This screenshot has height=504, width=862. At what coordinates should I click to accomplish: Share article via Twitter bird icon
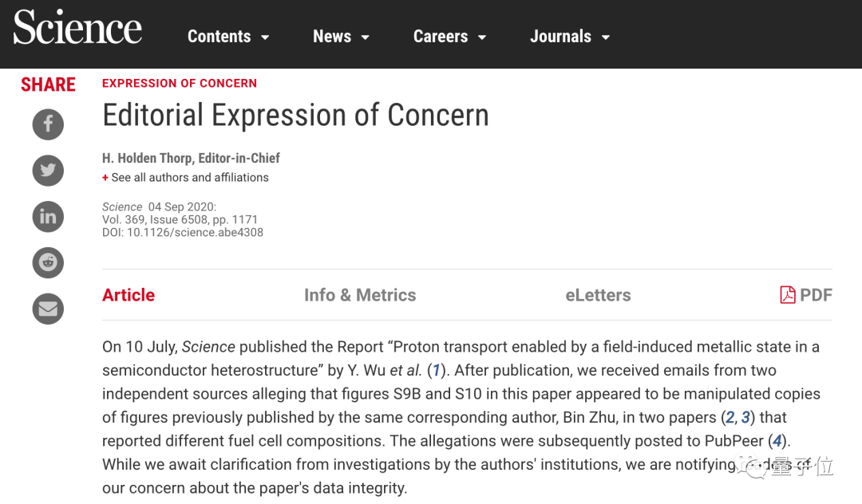48,170
